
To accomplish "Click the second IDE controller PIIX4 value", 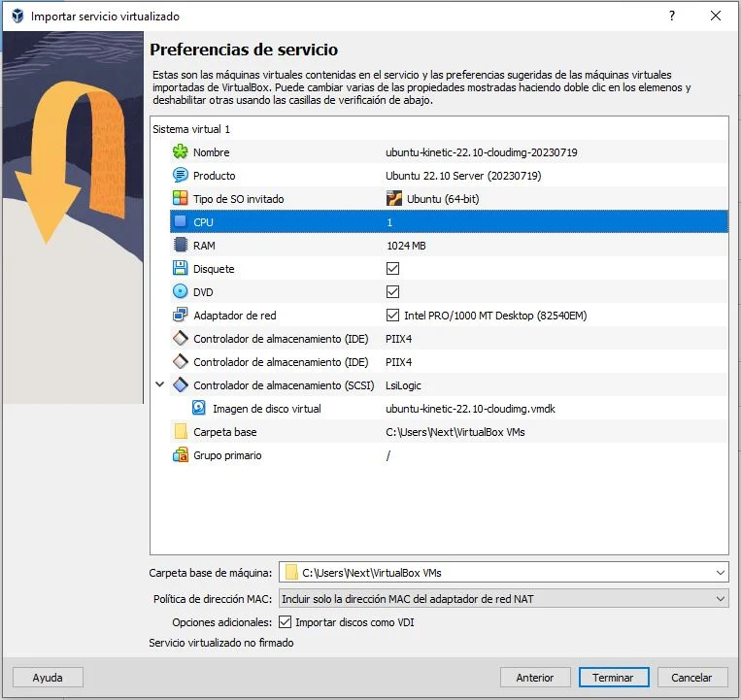I will (x=398, y=362).
